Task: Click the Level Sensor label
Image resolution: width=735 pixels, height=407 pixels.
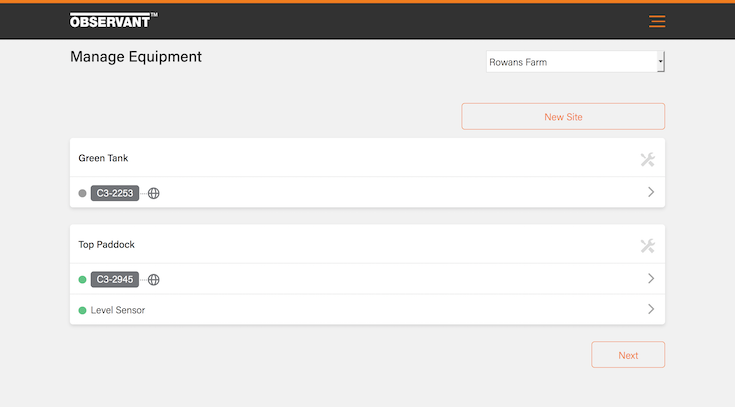Action: tap(118, 310)
